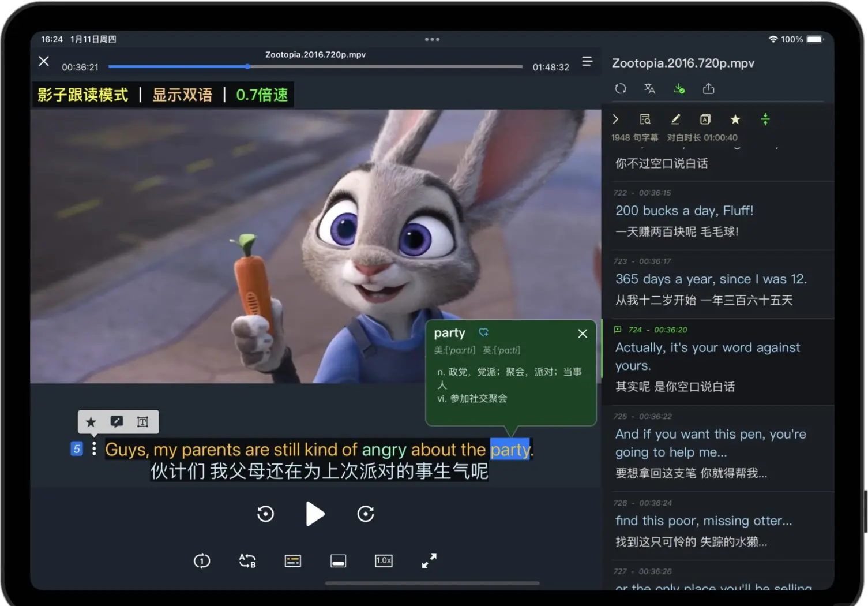The width and height of the screenshot is (868, 606).
Task: Click the 1948 句字幕 count label
Action: tap(634, 137)
